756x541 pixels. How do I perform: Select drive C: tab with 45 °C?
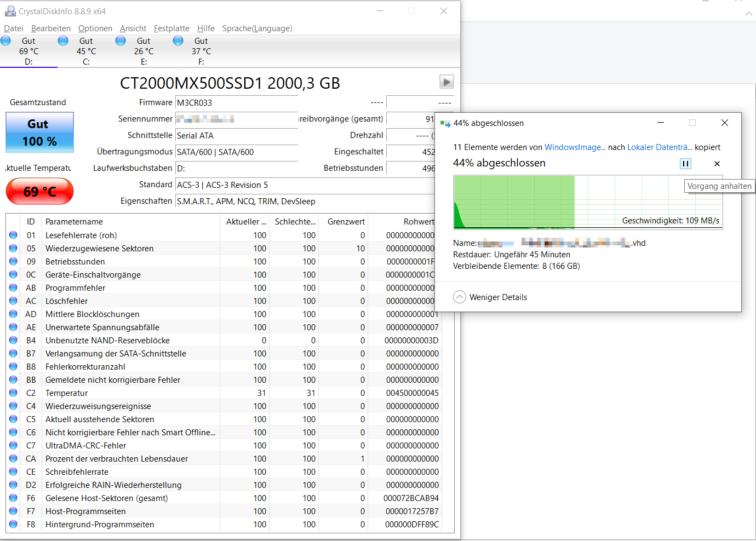[x=86, y=51]
